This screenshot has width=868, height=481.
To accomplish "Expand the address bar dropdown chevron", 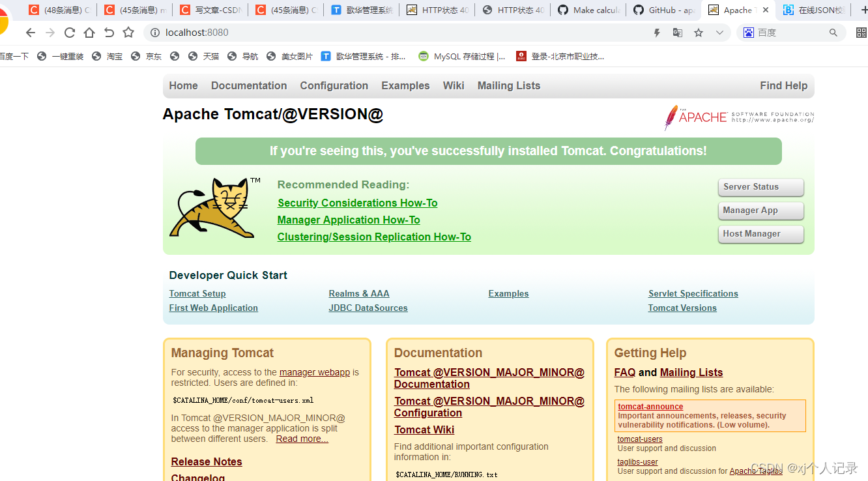I will [719, 33].
